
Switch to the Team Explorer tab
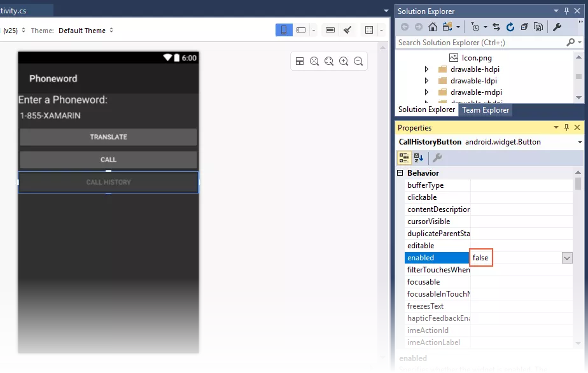(486, 110)
